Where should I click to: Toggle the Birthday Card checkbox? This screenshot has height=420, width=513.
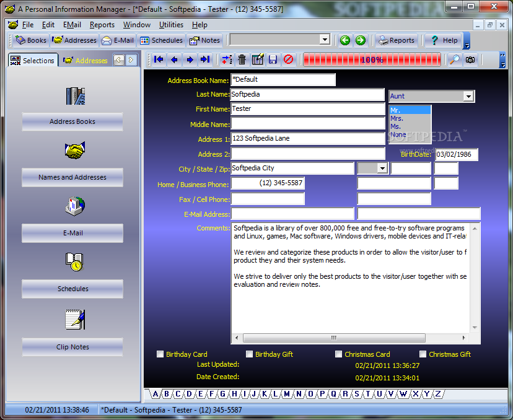(x=160, y=354)
